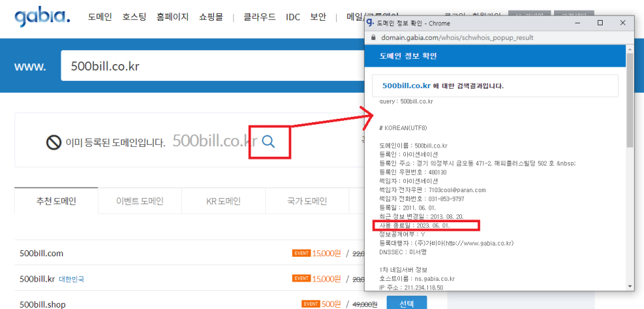Click the 500원 price for 500bill.shop

click(x=331, y=304)
